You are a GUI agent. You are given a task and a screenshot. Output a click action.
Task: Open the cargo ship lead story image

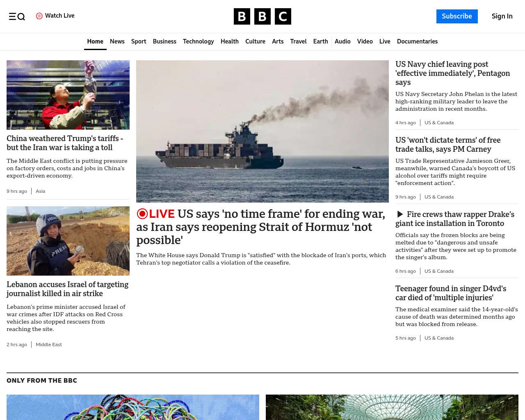click(x=262, y=131)
